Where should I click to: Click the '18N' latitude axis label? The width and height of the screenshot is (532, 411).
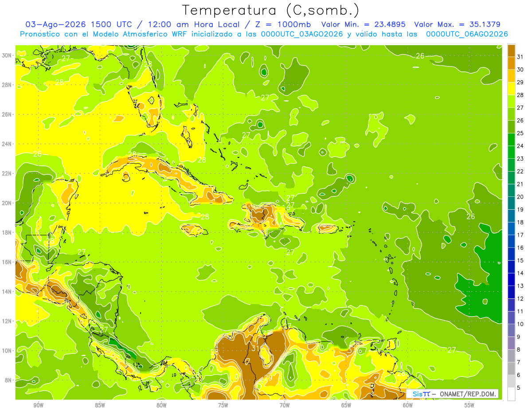point(7,232)
